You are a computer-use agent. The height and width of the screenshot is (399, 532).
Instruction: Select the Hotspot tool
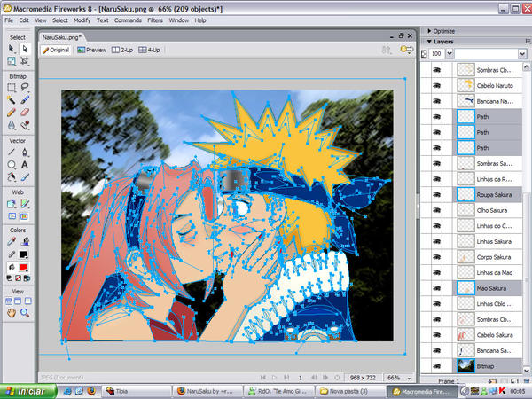[x=12, y=204]
